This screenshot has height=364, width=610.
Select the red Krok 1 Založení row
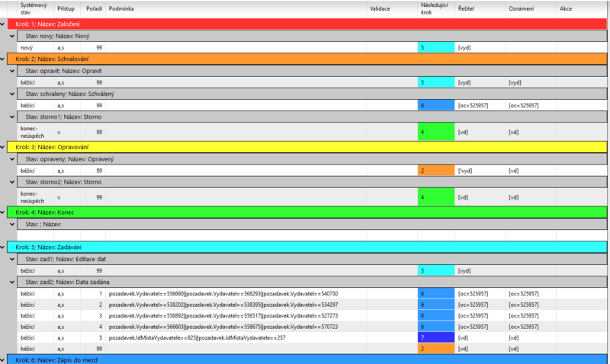307,24
